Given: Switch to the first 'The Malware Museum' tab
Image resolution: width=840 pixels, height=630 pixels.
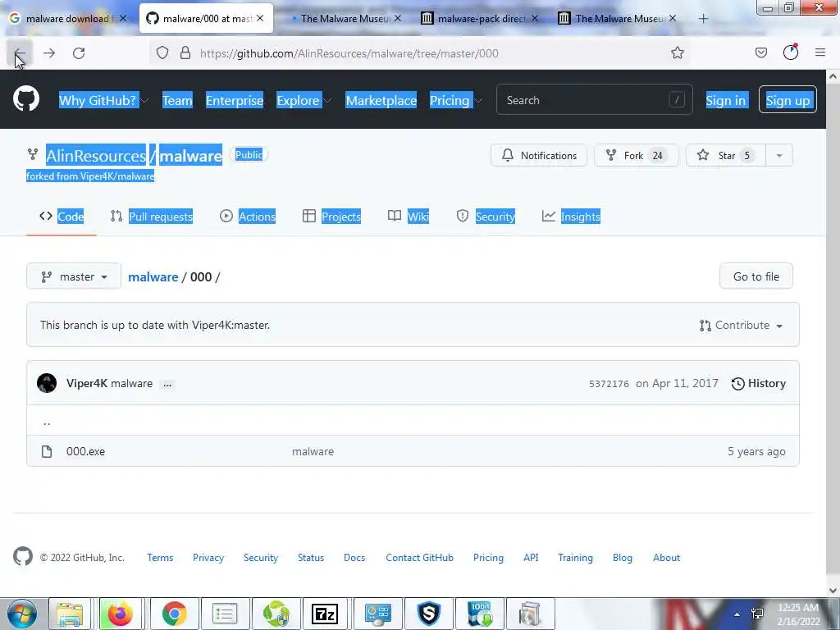Looking at the screenshot, I should (x=345, y=18).
